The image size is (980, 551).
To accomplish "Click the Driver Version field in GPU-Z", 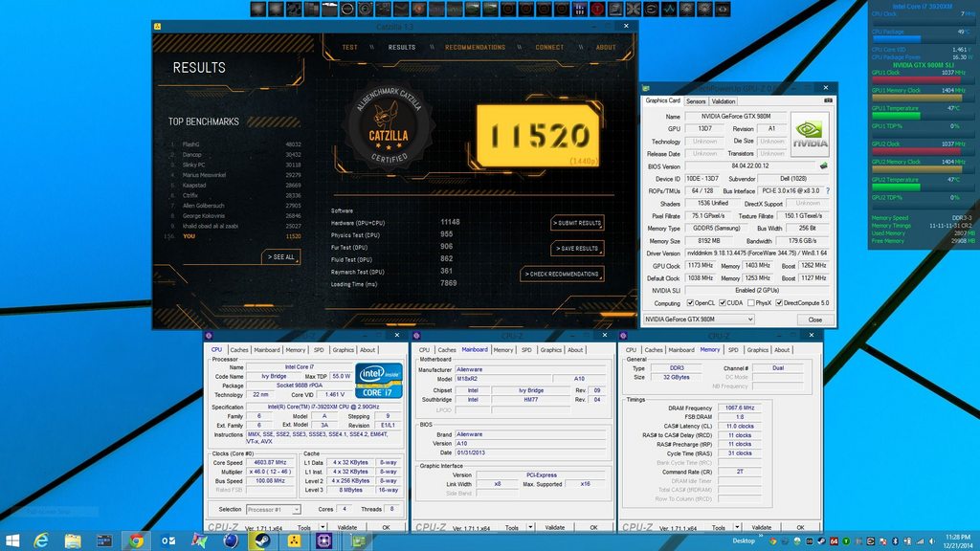I will pyautogui.click(x=758, y=253).
